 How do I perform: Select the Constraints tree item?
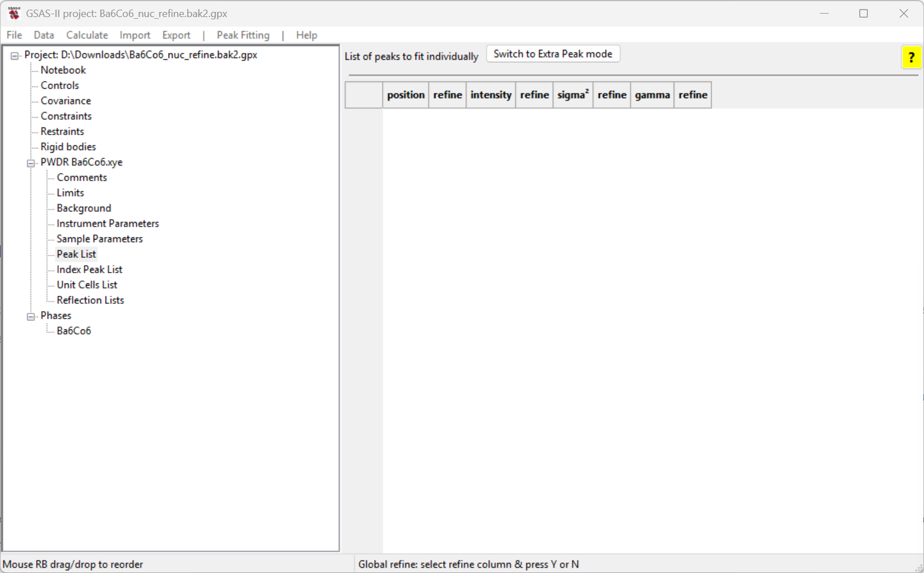coord(66,116)
